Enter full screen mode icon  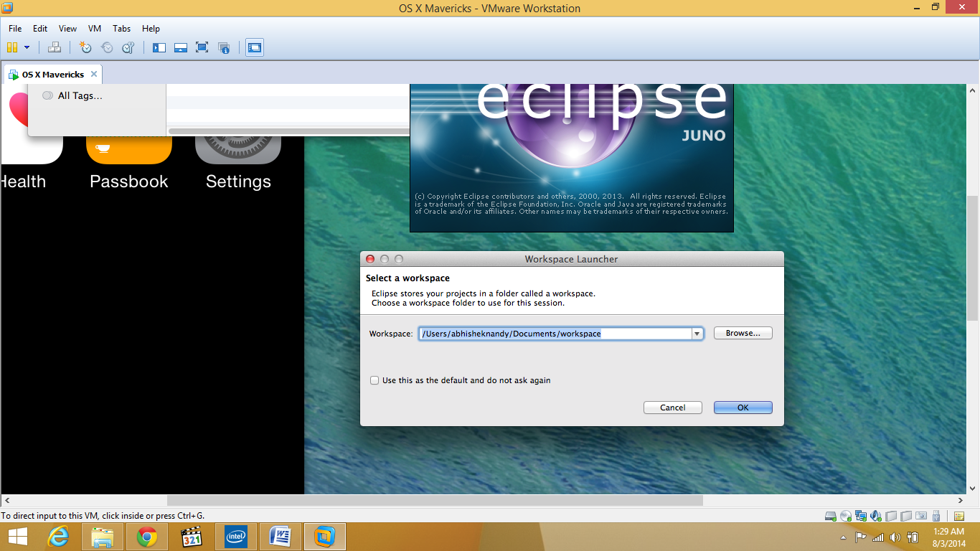point(202,47)
